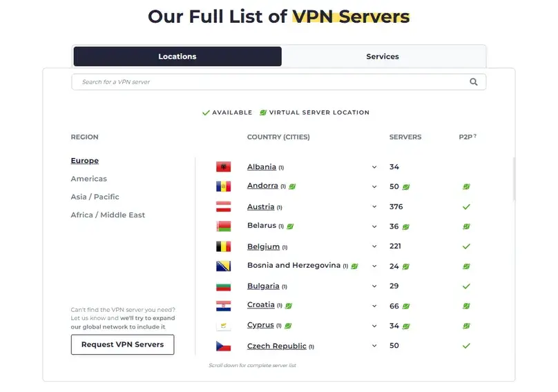Viewport: 558px width, 392px height.
Task: Open the Bulgaria country link
Action: point(263,286)
